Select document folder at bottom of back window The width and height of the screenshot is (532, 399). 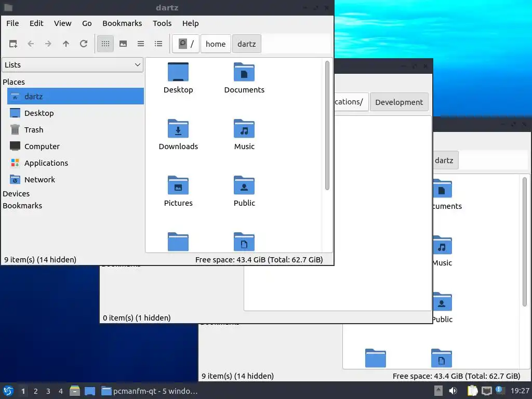tap(442, 358)
